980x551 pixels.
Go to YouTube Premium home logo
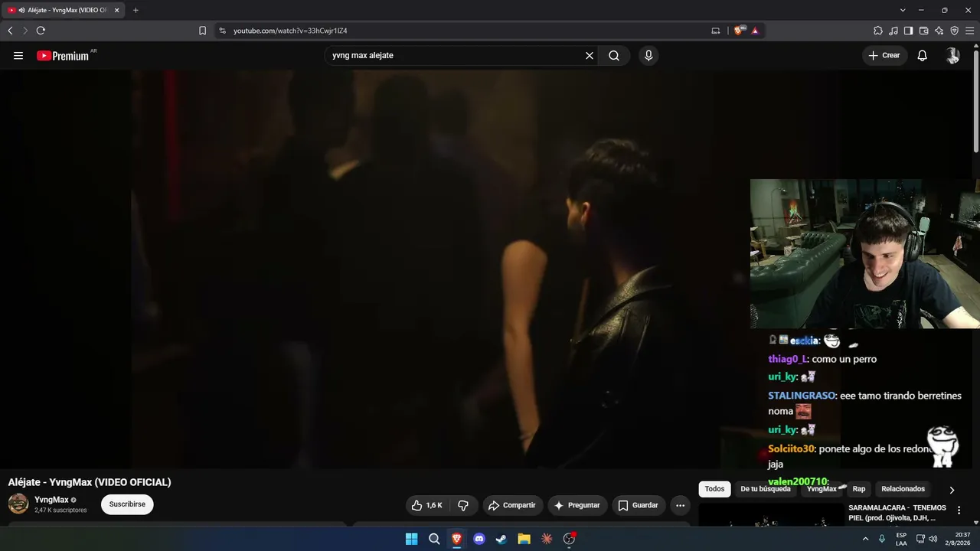click(63, 56)
